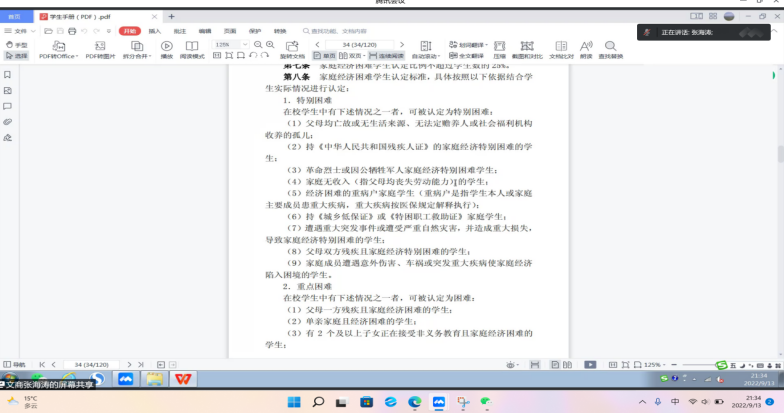This screenshot has height=416, width=784.
Task: Click the PDF转图片 export icon
Action: pyautogui.click(x=100, y=47)
